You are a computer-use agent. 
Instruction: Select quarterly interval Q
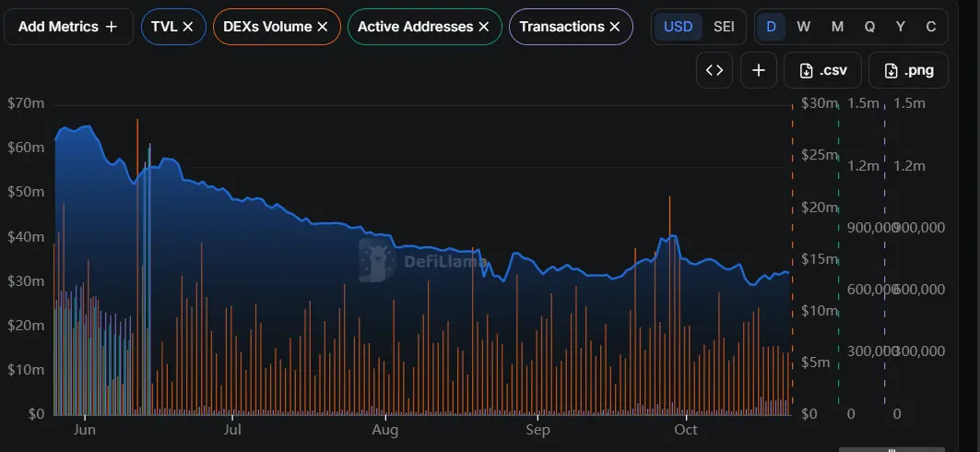[869, 27]
